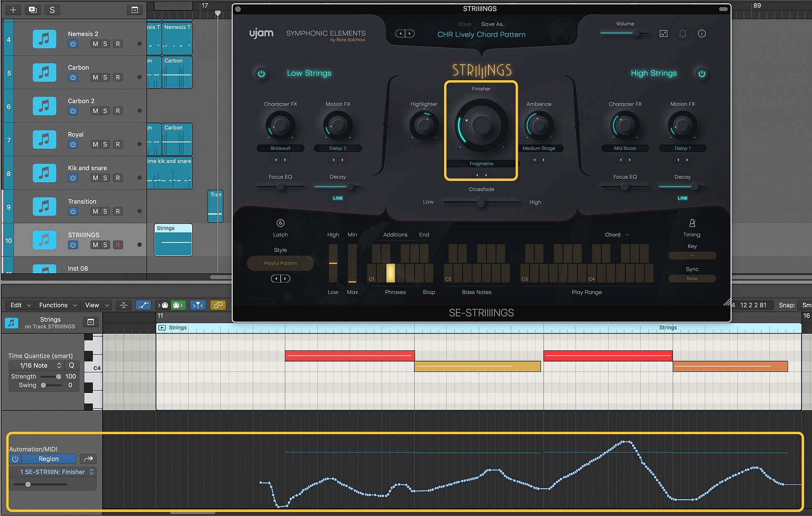Screen dimensions: 812x516
Task: Click the add track plus button
Action: point(13,10)
